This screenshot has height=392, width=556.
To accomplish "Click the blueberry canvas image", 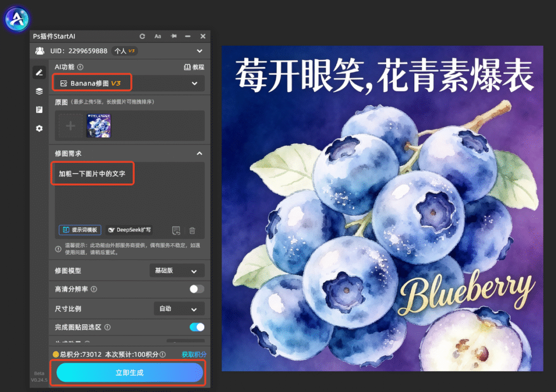I will point(382,208).
